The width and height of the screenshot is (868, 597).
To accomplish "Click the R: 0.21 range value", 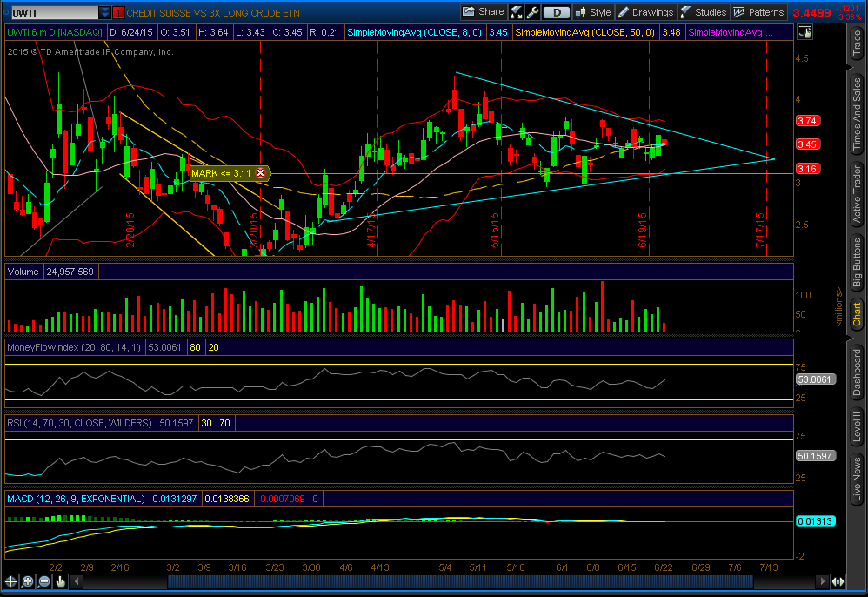I will coord(324,33).
